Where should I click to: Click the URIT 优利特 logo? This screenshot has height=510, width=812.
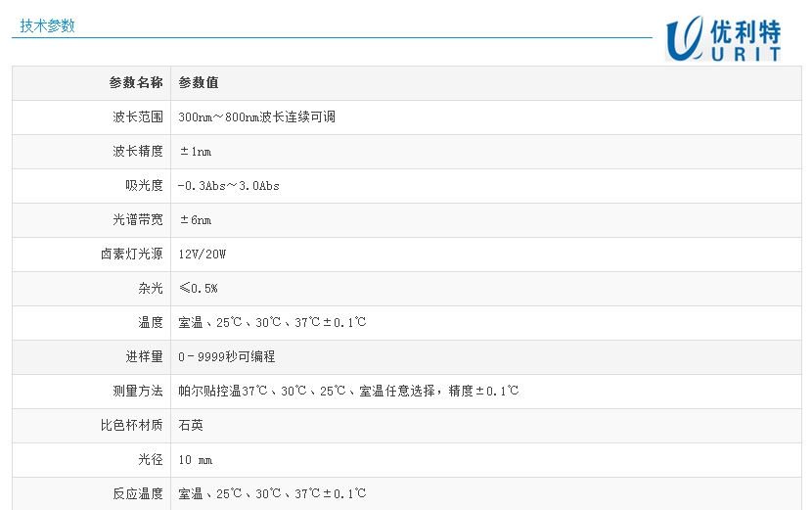(x=723, y=40)
